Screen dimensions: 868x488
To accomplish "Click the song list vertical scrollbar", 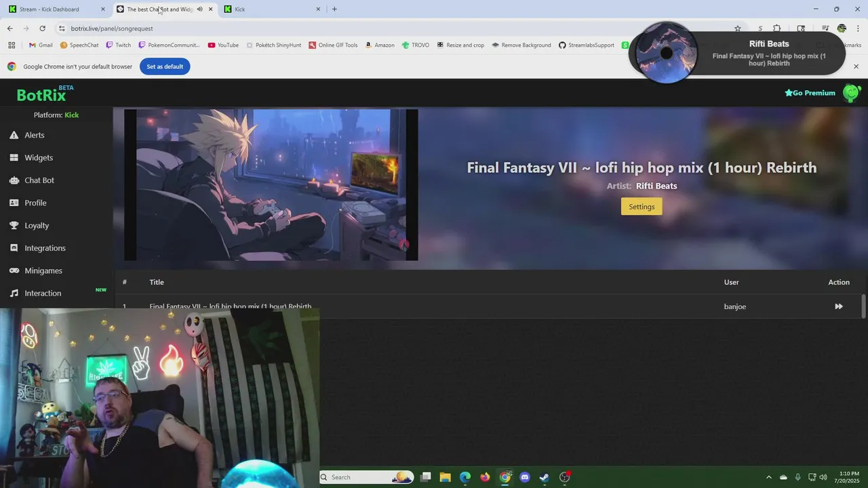I will 863,306.
